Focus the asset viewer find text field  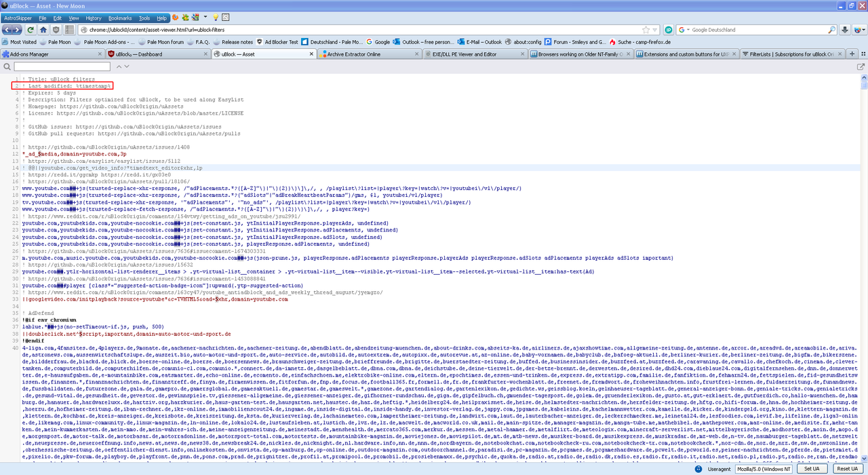click(x=62, y=66)
